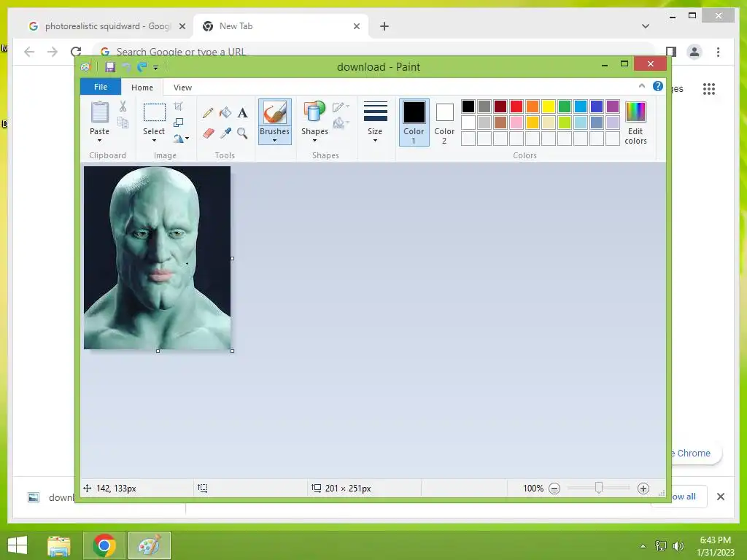Pick the yellow color swatch

pyautogui.click(x=549, y=106)
